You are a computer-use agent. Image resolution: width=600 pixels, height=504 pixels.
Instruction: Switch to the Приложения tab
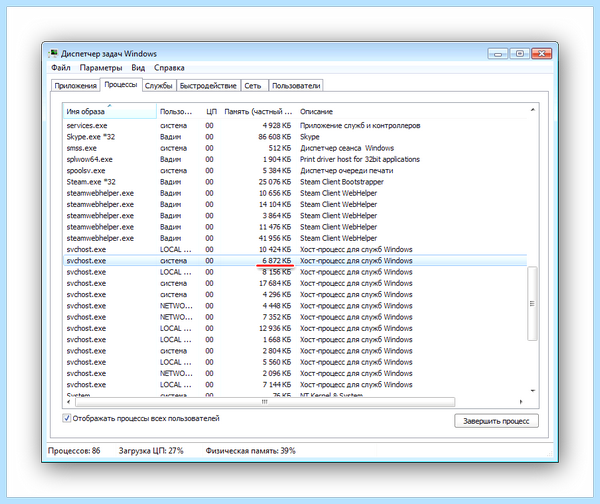coord(75,86)
